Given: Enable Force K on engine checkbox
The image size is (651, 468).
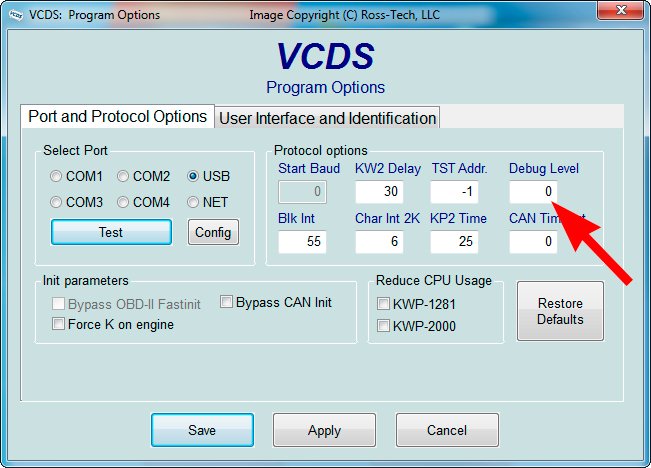Looking at the screenshot, I should 58,323.
